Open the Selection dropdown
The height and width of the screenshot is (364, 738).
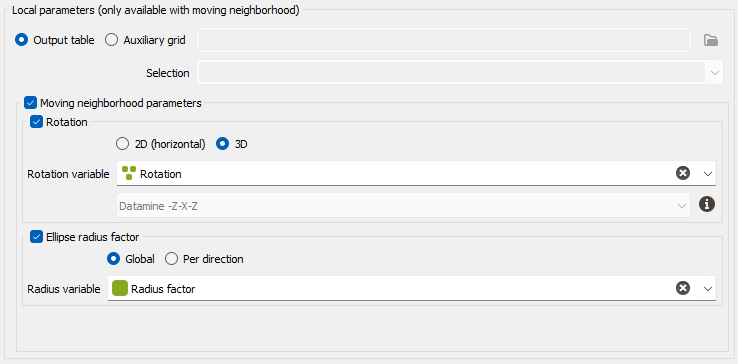click(x=460, y=73)
